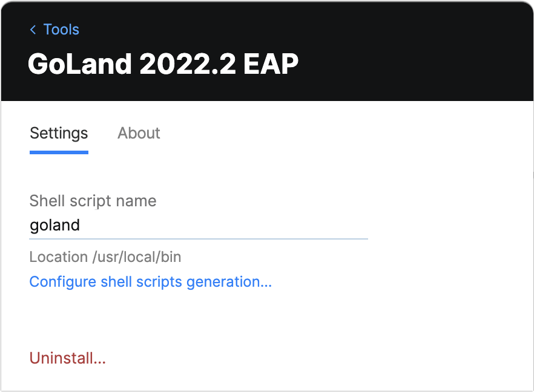Open the About tab

(139, 133)
